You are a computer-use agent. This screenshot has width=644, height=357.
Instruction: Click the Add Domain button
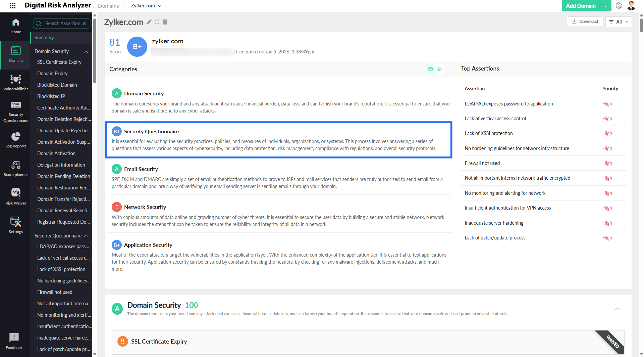tap(580, 6)
